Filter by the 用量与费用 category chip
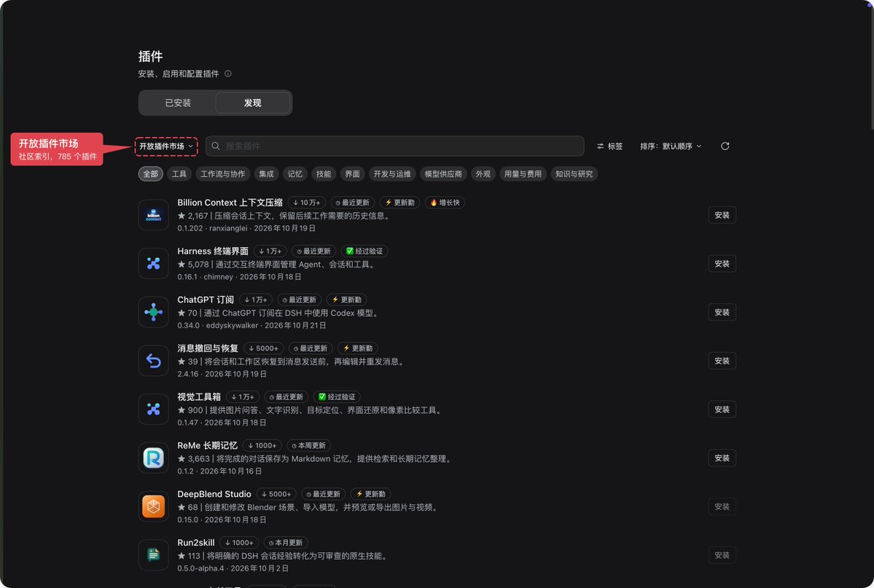This screenshot has width=874, height=588. [x=523, y=174]
